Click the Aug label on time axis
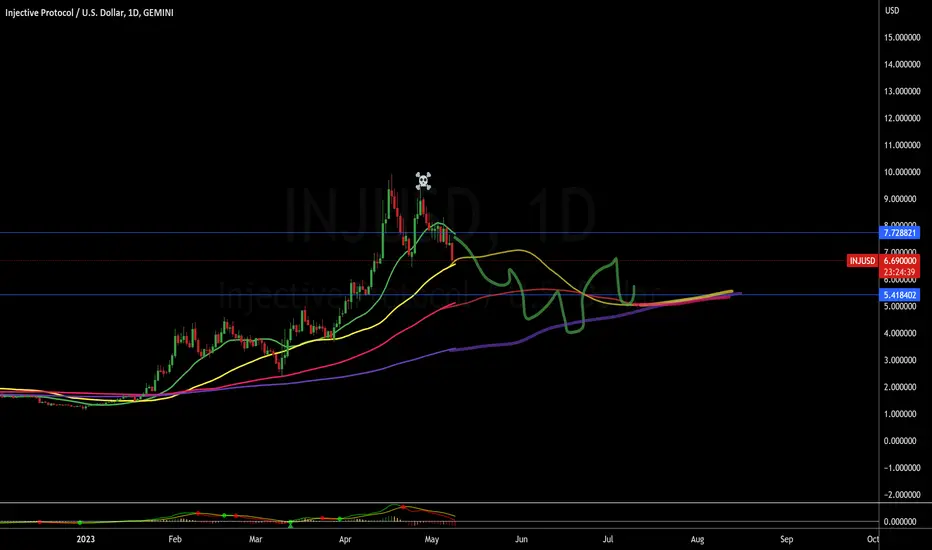The width and height of the screenshot is (932, 550). [697, 539]
